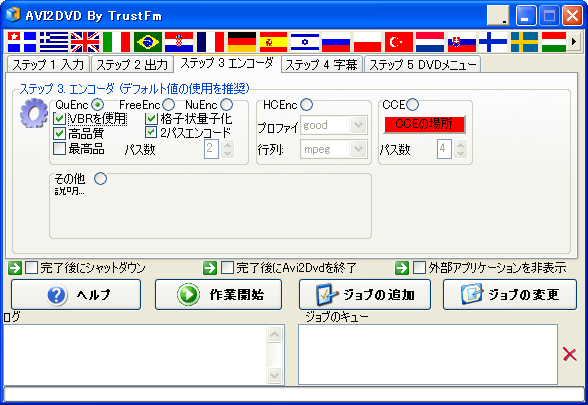Decrease the QuEnc パス数 stepper
Viewport: 588px width, 405px height.
[227, 154]
